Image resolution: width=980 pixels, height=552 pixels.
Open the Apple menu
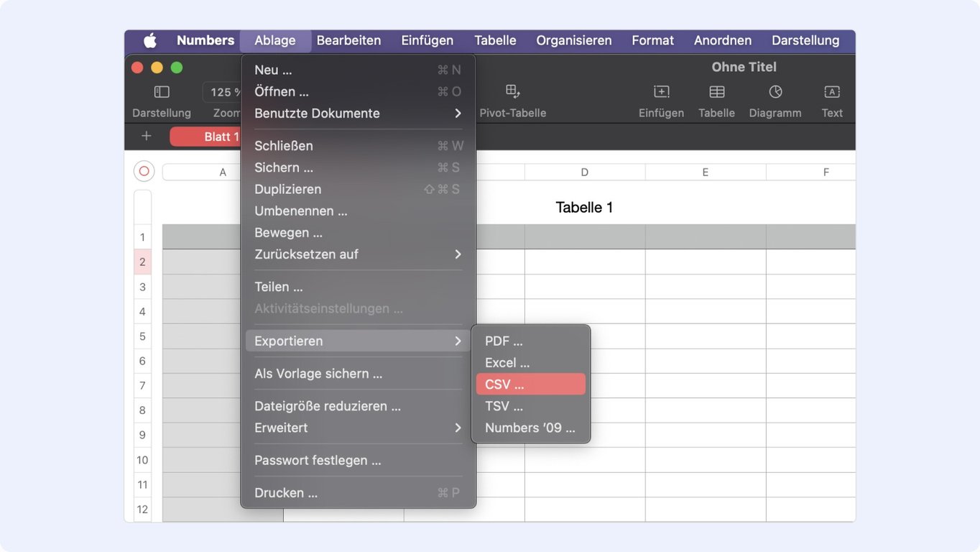tap(150, 40)
